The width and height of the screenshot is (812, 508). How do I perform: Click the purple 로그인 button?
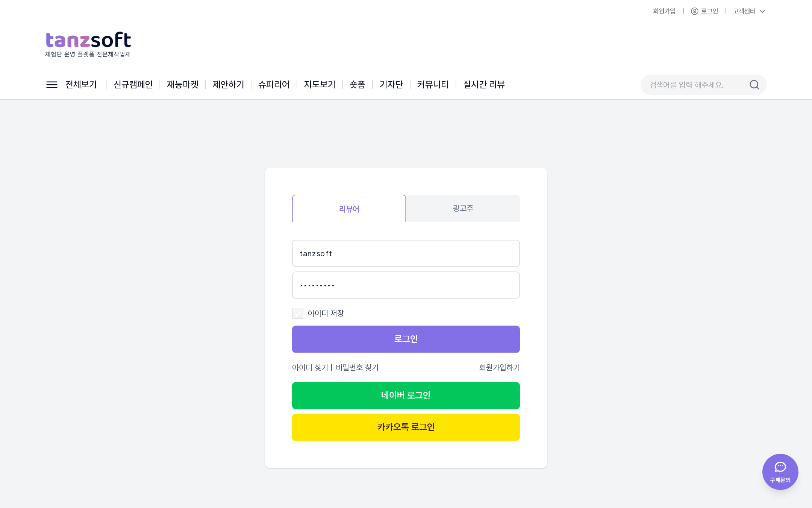coord(406,339)
